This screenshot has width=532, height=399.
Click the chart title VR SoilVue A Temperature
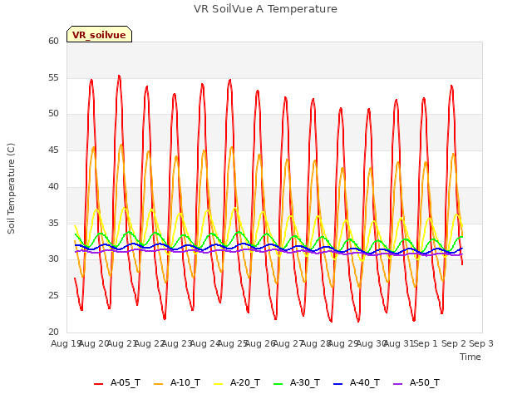[x=265, y=9]
